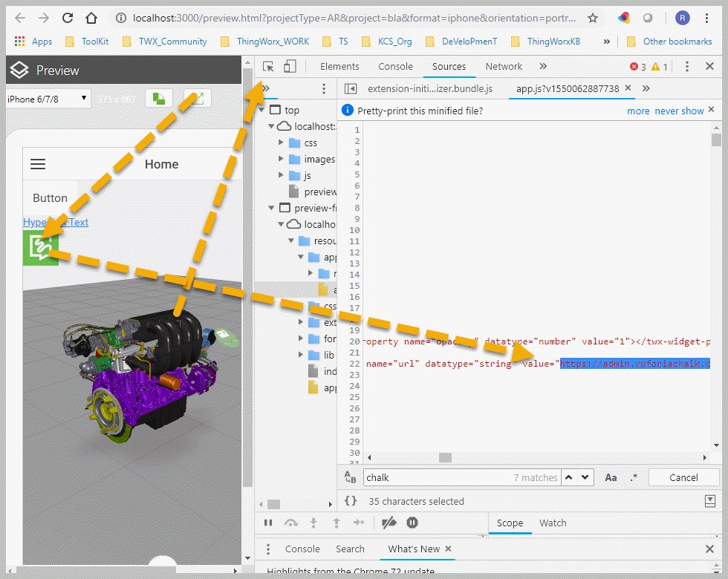Toggle the device toolbar icon
The height and width of the screenshot is (579, 728).
[290, 67]
